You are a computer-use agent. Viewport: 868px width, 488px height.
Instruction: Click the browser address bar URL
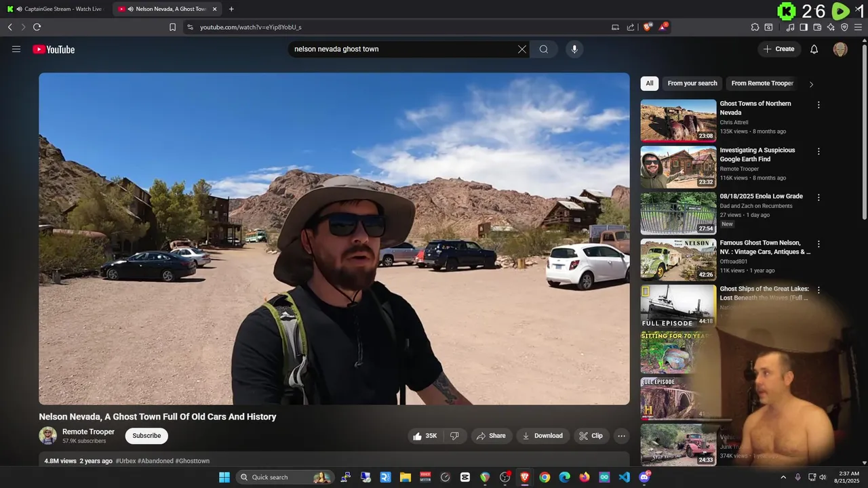point(251,27)
